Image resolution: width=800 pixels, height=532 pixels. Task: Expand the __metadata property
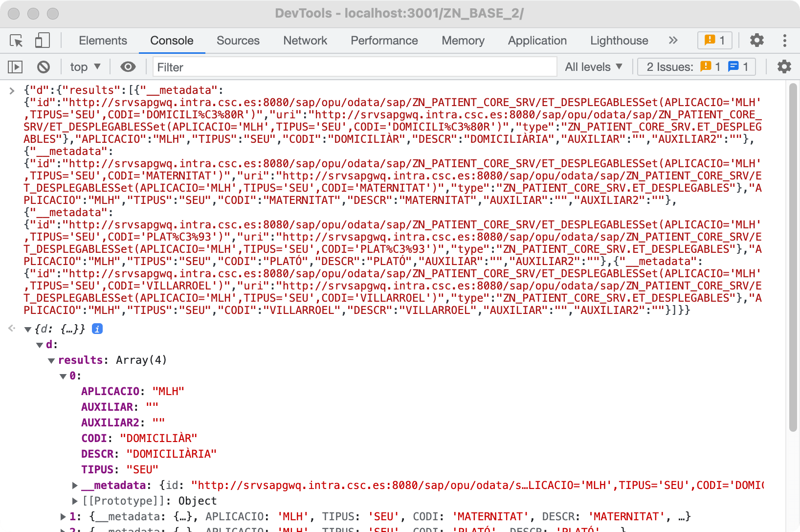coord(75,486)
